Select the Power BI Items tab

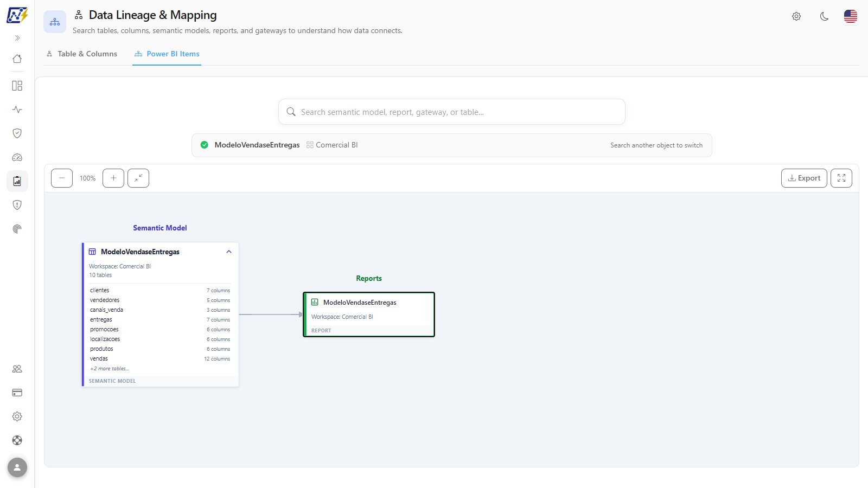click(167, 54)
